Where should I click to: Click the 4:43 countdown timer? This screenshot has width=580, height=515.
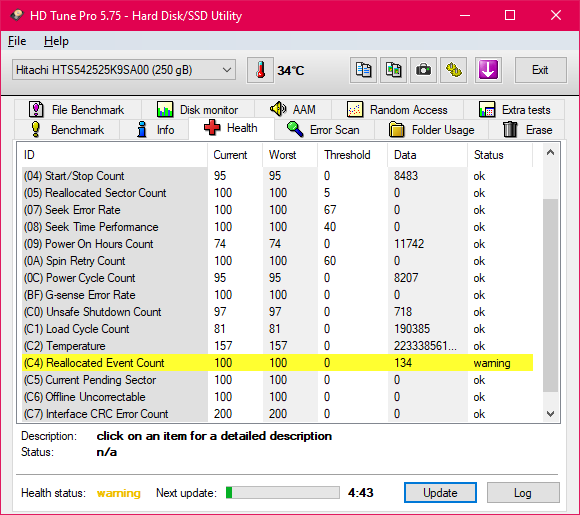(361, 492)
